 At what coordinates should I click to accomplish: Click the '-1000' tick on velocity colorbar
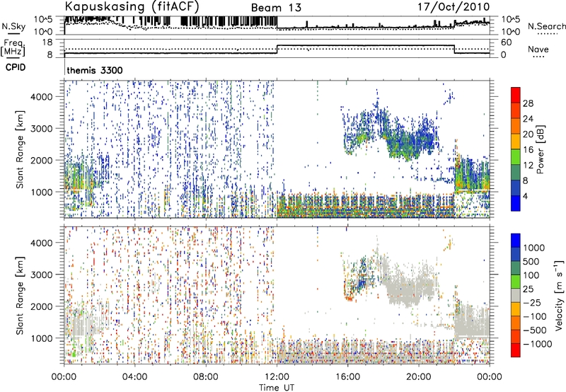537,344
